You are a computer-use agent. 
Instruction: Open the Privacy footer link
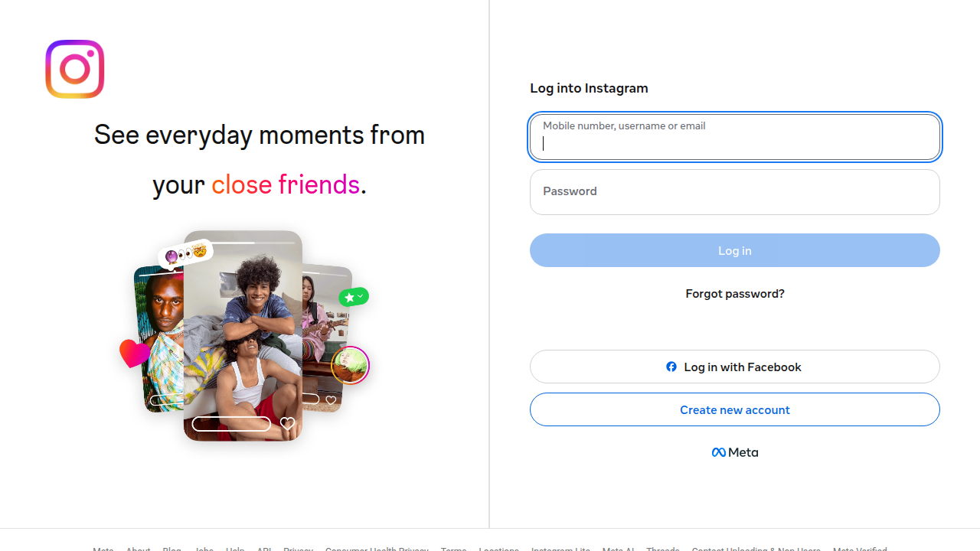tap(299, 549)
